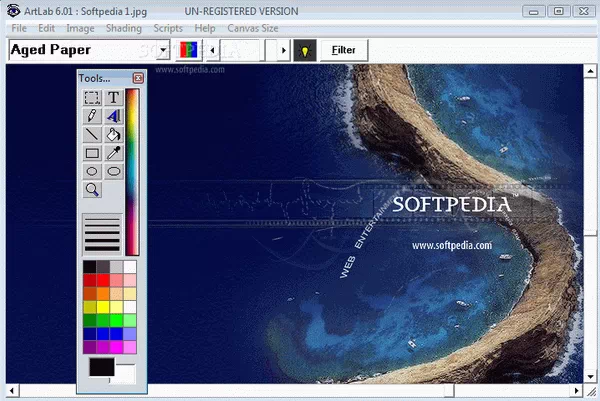Close the Tools palette
600x401 pixels.
pyautogui.click(x=138, y=78)
